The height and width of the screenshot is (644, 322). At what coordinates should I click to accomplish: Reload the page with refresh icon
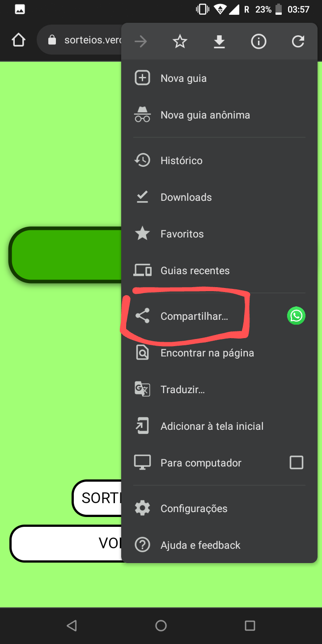click(x=298, y=42)
